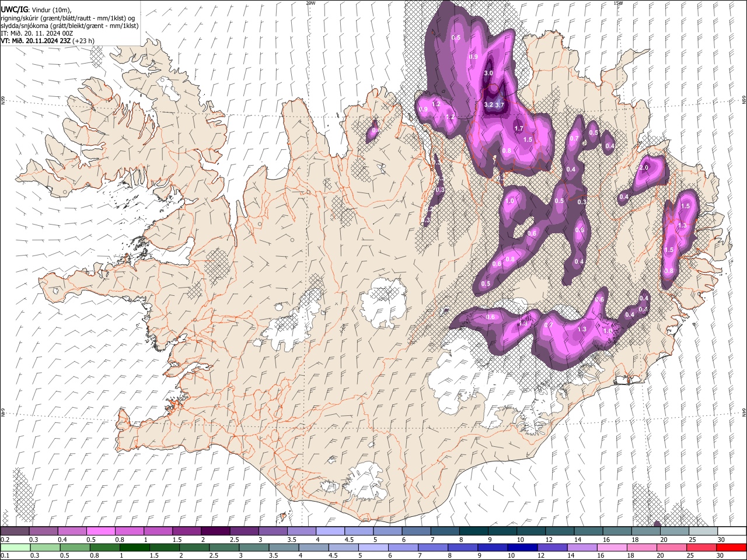Click the 'IT: Mið. 20. 11. 2024 00Z' line
The width and height of the screenshot is (747, 560).
pyautogui.click(x=37, y=33)
